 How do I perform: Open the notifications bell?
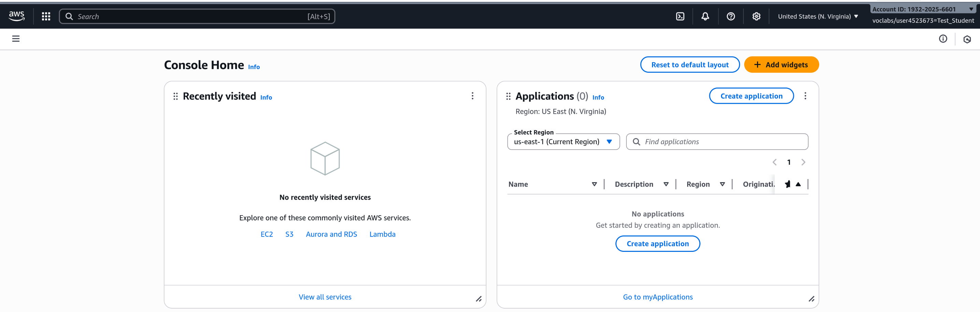click(x=705, y=16)
